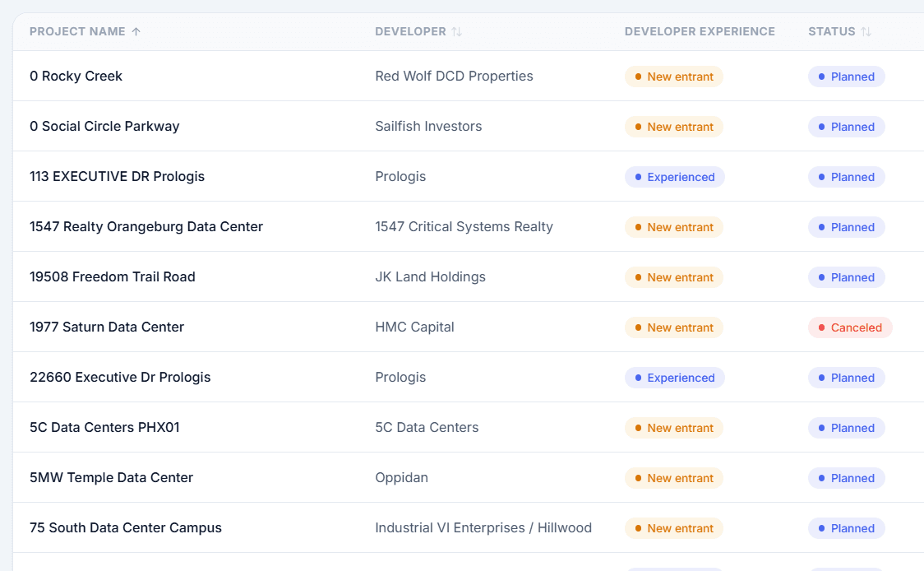Click Planned status for 5MW Temple Data Center
The image size is (924, 571).
point(846,478)
